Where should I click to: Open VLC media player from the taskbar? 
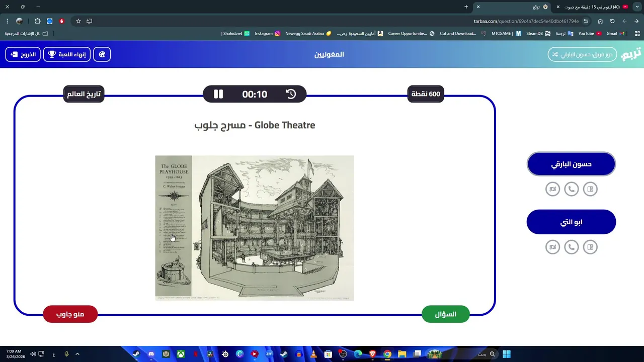(x=313, y=354)
